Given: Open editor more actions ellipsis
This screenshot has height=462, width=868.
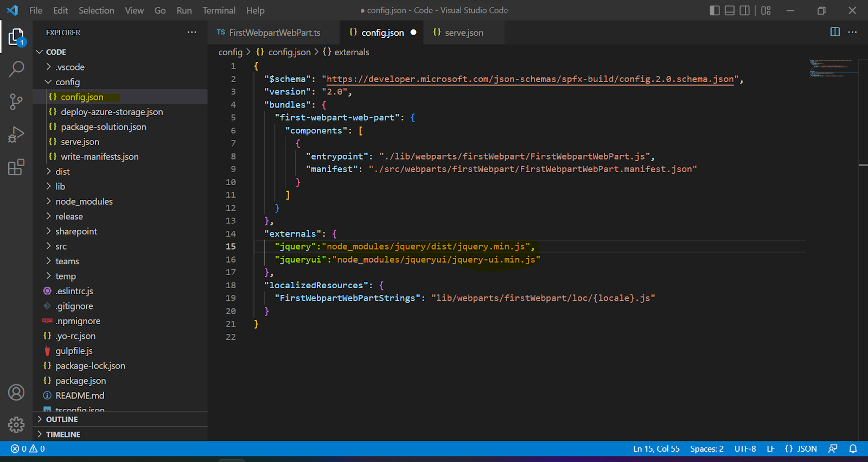Looking at the screenshot, I should 853,32.
